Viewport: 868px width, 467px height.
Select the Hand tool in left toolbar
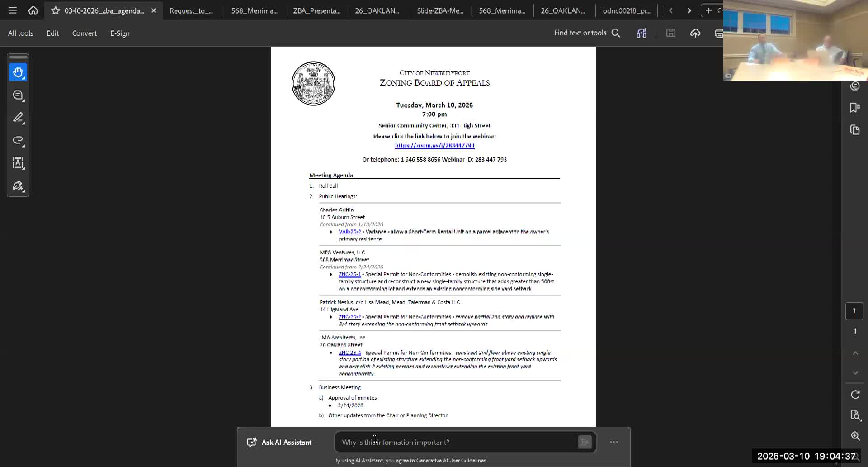[x=18, y=71]
